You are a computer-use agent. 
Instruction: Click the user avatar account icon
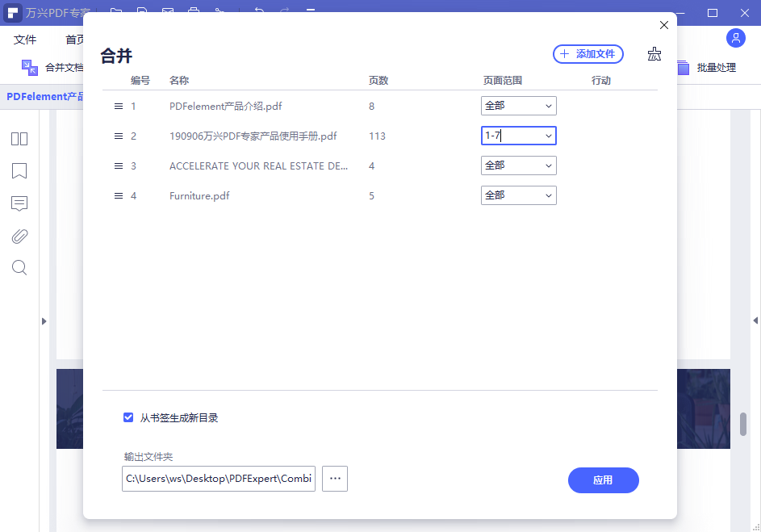735,38
